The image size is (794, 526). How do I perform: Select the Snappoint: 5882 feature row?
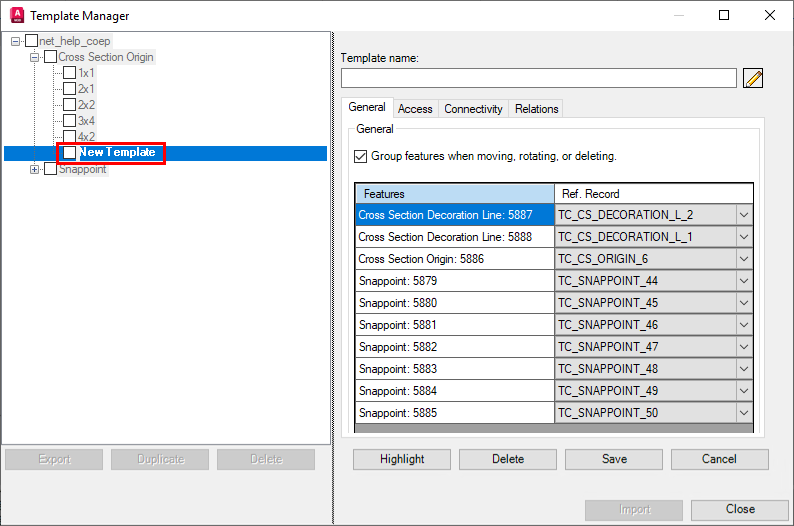coord(455,347)
